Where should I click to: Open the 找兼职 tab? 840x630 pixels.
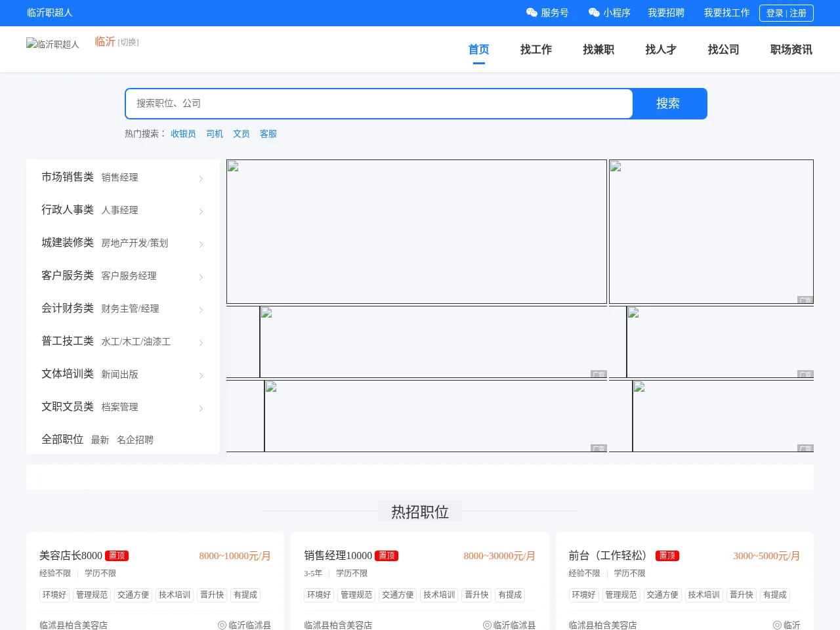click(x=598, y=49)
